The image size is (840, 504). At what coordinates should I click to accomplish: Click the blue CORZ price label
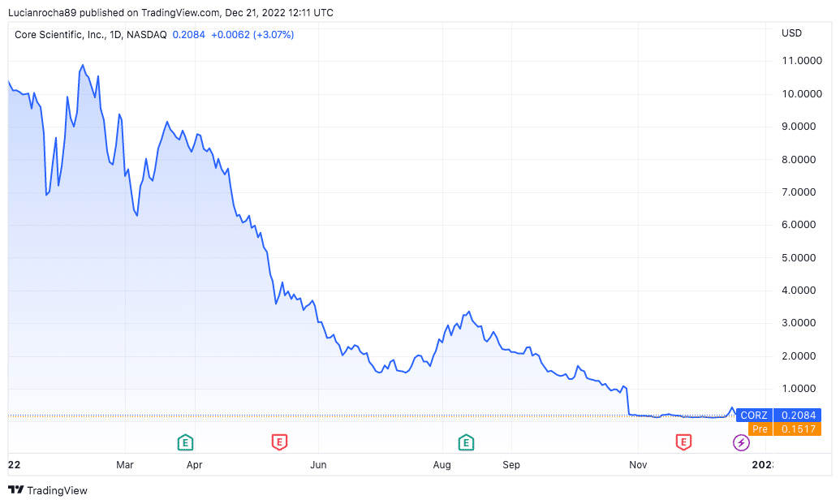coord(754,415)
